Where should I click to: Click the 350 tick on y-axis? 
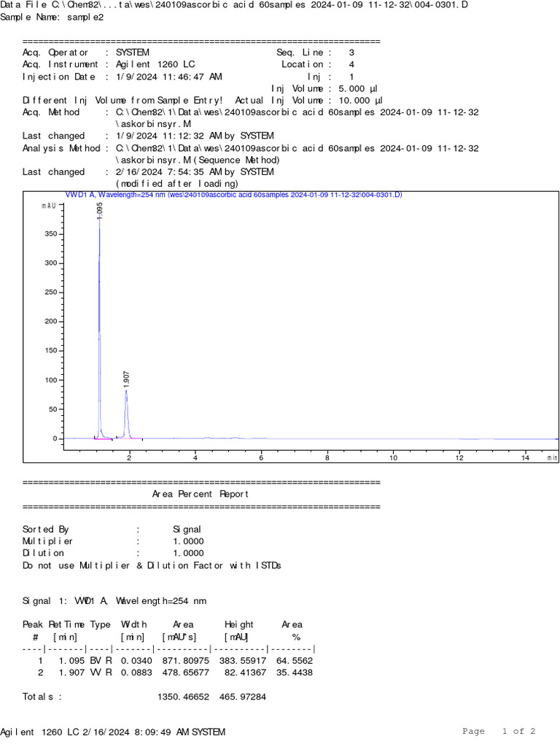click(x=51, y=234)
